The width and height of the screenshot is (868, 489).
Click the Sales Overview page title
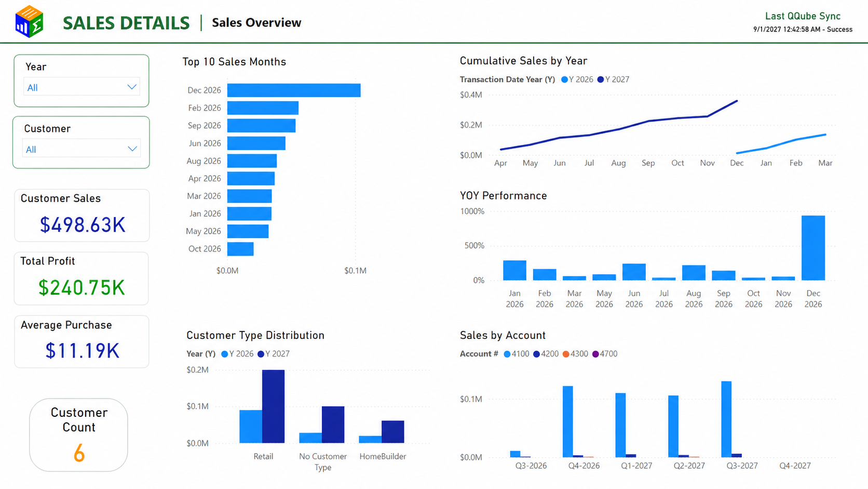pos(256,22)
